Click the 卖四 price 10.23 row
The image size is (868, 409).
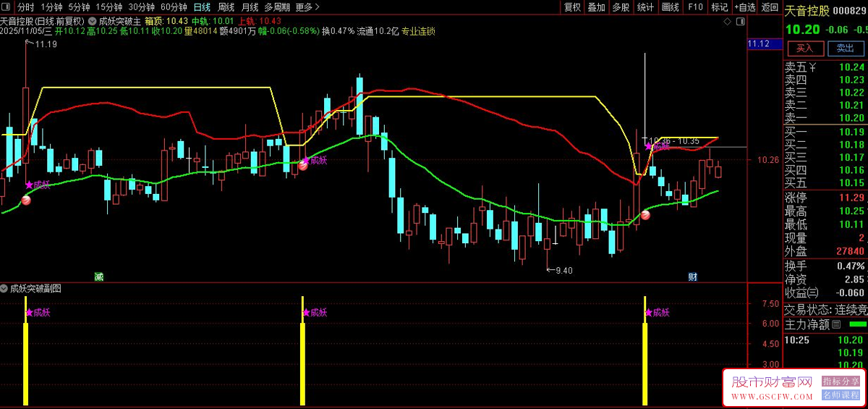[x=826, y=80]
